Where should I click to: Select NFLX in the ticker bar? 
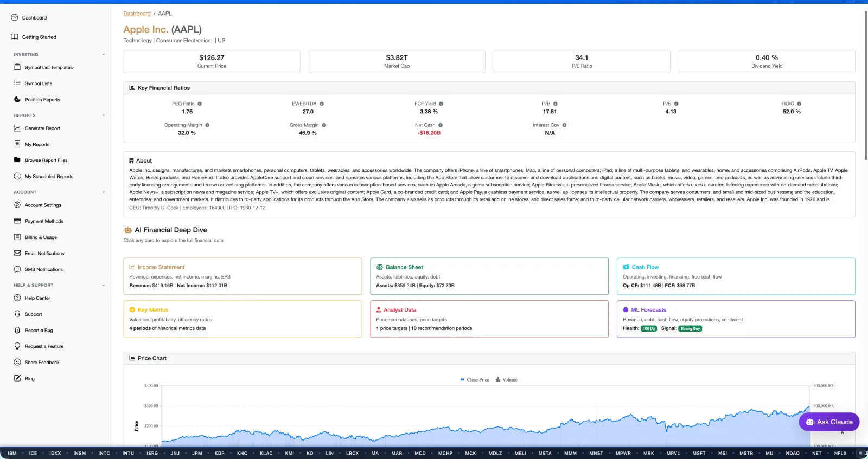coord(840,454)
